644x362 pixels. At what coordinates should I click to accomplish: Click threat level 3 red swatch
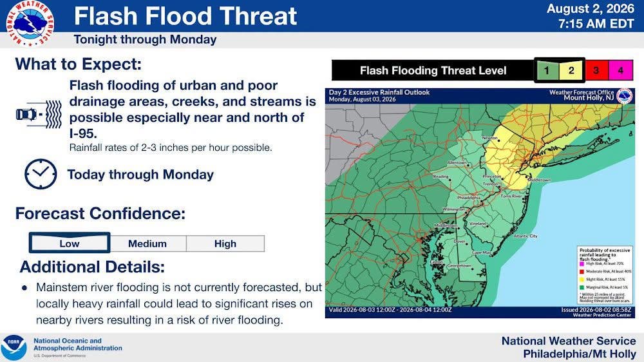(596, 71)
